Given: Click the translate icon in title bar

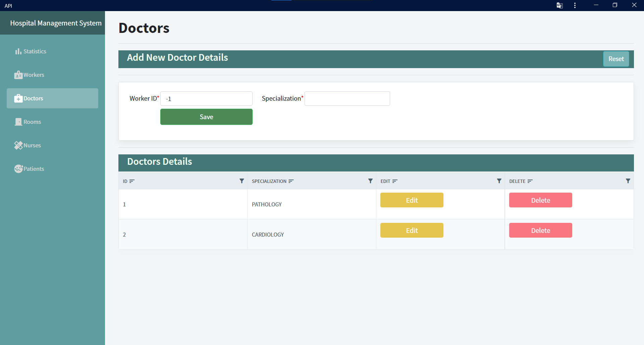Looking at the screenshot, I should coord(559,5).
